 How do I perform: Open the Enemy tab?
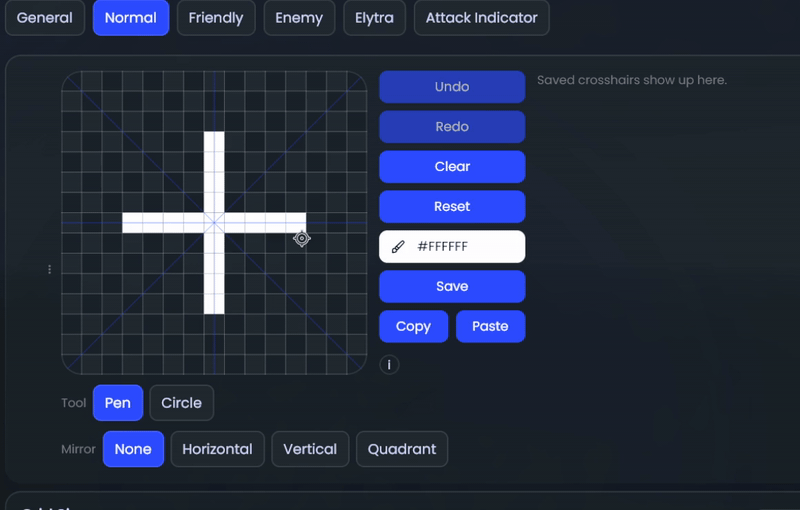pyautogui.click(x=299, y=18)
